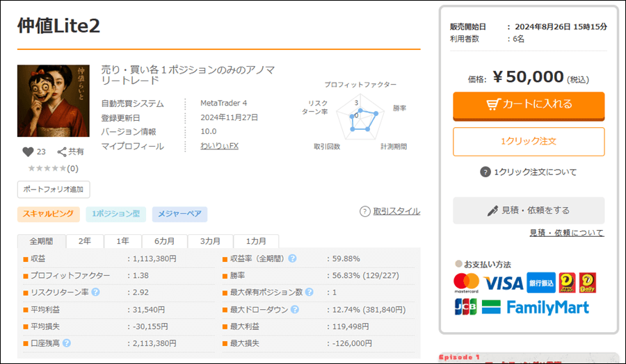
Task: Select the 全期間 period tab
Action: click(x=41, y=241)
